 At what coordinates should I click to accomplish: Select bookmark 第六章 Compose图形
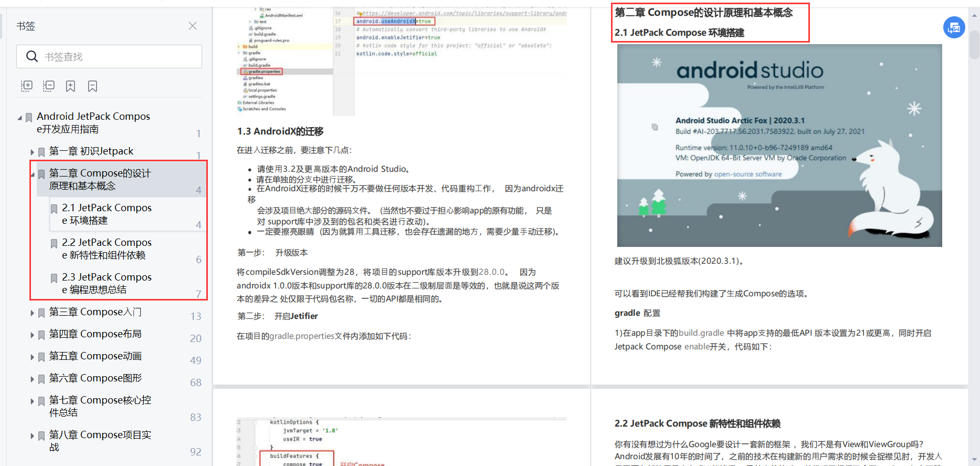(x=95, y=378)
